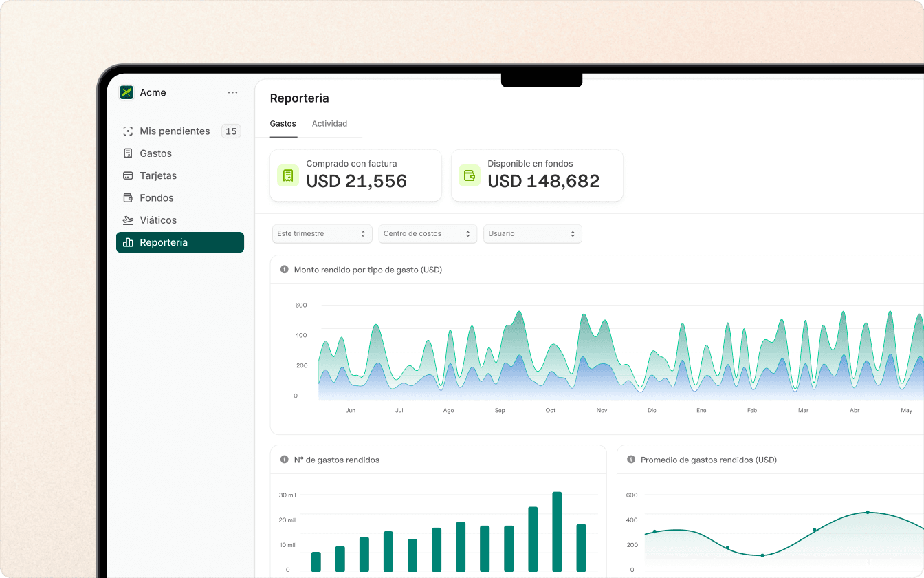Click the receipt icon on Comprado con factura card
The image size is (924, 578).
click(288, 175)
